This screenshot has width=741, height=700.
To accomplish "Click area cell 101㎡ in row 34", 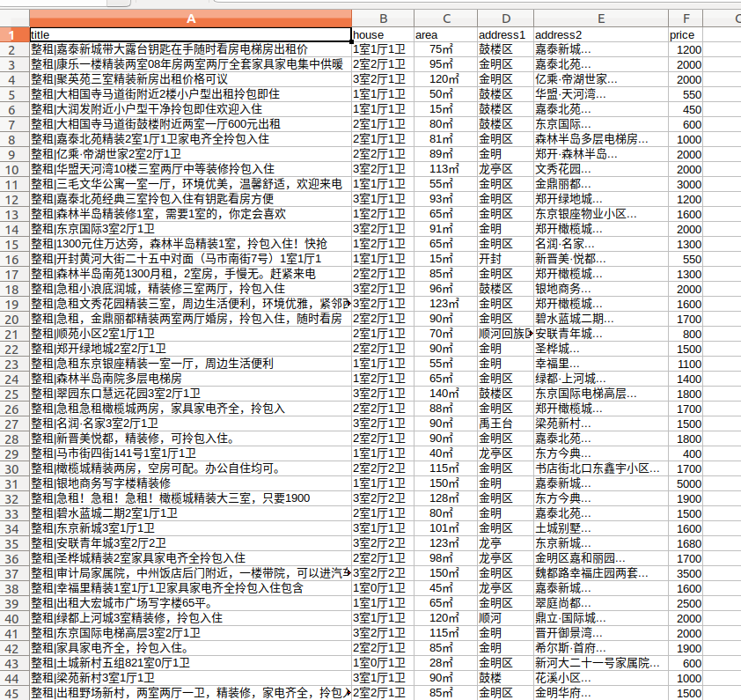I will coord(445,528).
